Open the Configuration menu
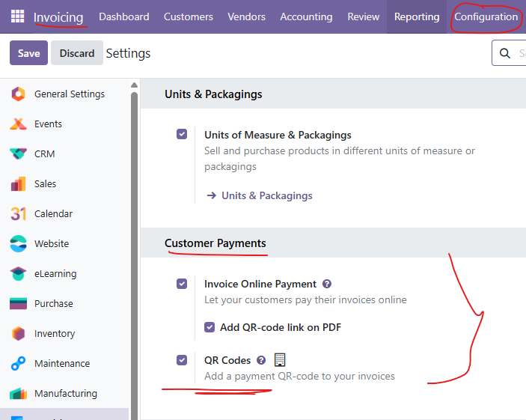This screenshot has height=420, width=526. coord(486,16)
